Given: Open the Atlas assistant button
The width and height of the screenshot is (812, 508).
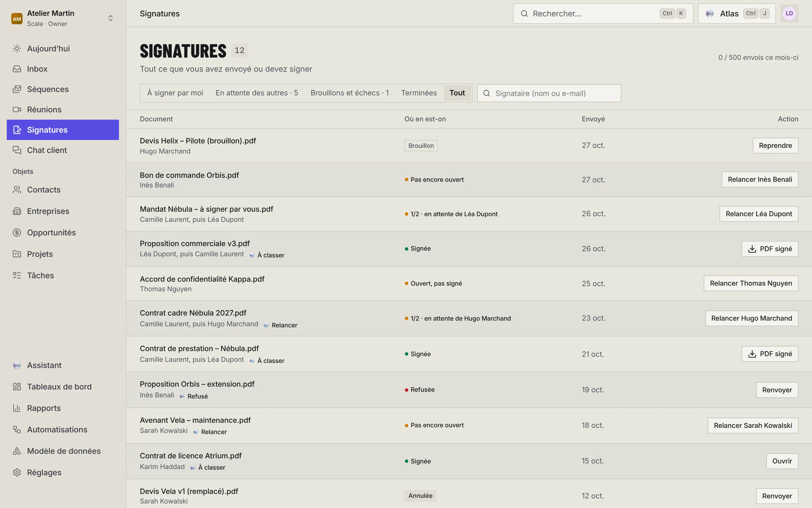Looking at the screenshot, I should point(737,14).
